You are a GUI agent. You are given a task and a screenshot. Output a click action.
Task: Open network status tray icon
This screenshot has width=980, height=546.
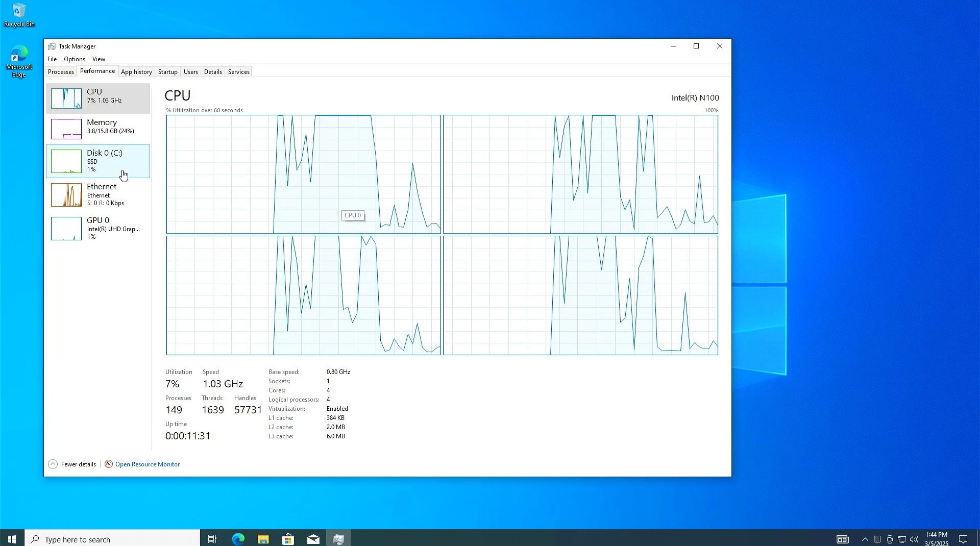click(902, 539)
